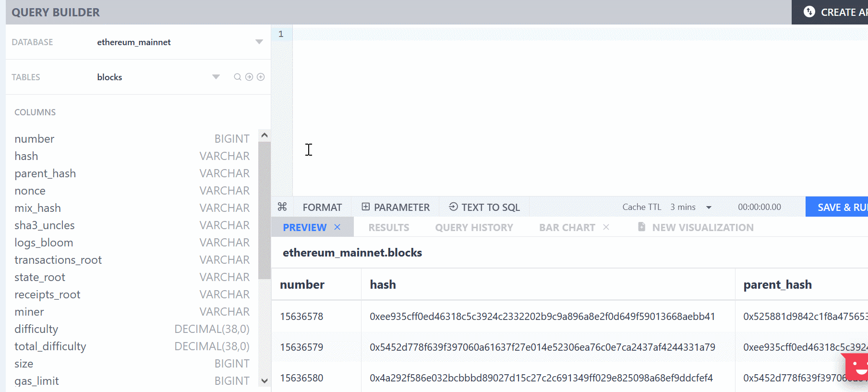Click block number 15636579 cell
The image size is (868, 392).
(x=301, y=347)
